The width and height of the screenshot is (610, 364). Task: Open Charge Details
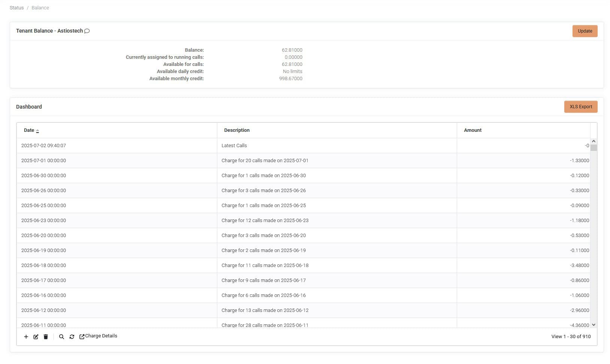pyautogui.click(x=98, y=336)
